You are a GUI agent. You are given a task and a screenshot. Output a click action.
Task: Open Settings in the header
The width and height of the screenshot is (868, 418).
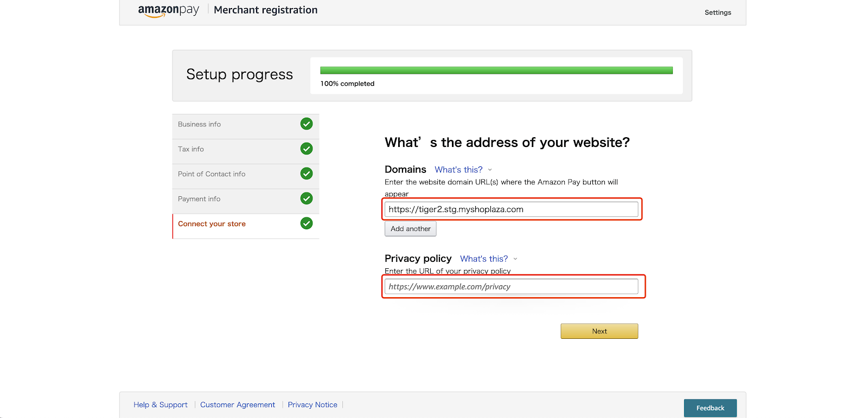[718, 12]
